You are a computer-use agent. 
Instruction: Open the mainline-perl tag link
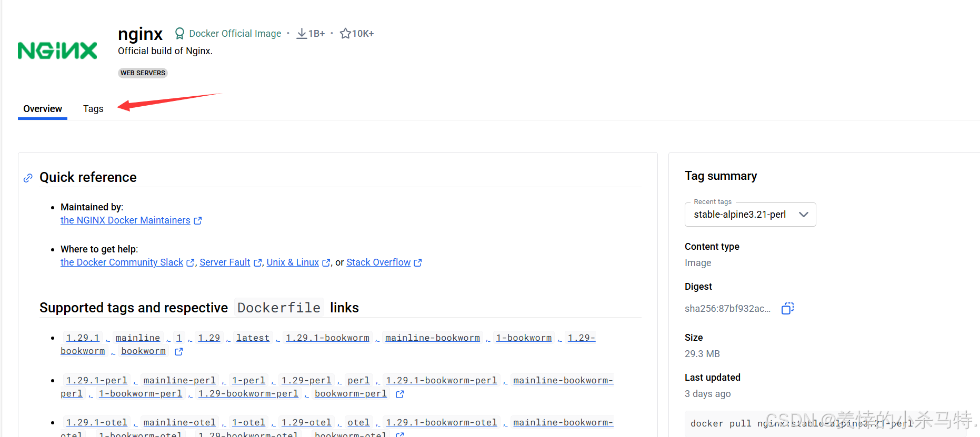pos(179,380)
